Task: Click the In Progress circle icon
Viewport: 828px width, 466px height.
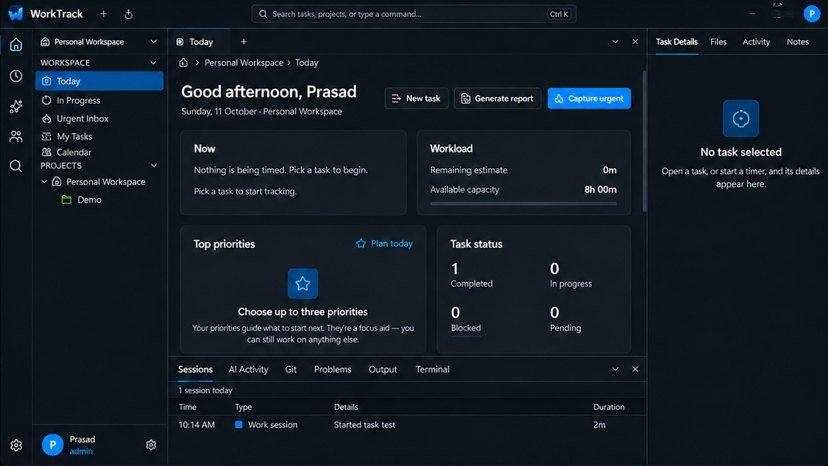Action: (46, 100)
